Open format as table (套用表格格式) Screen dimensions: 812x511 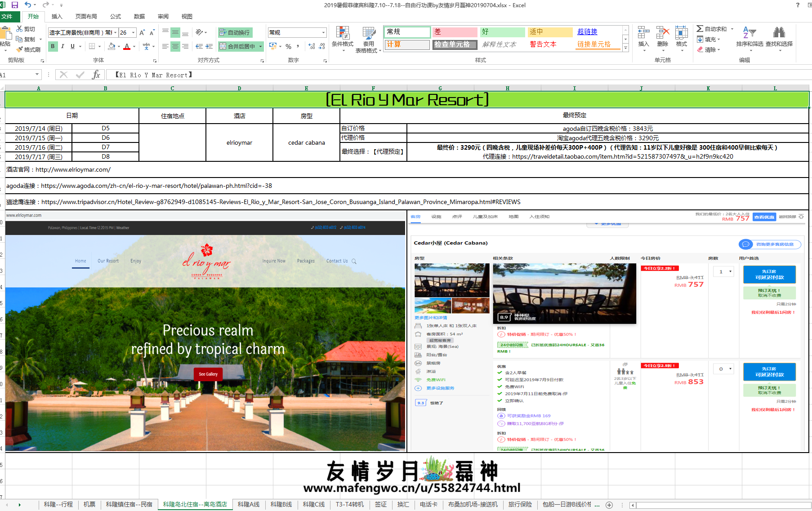(369, 40)
